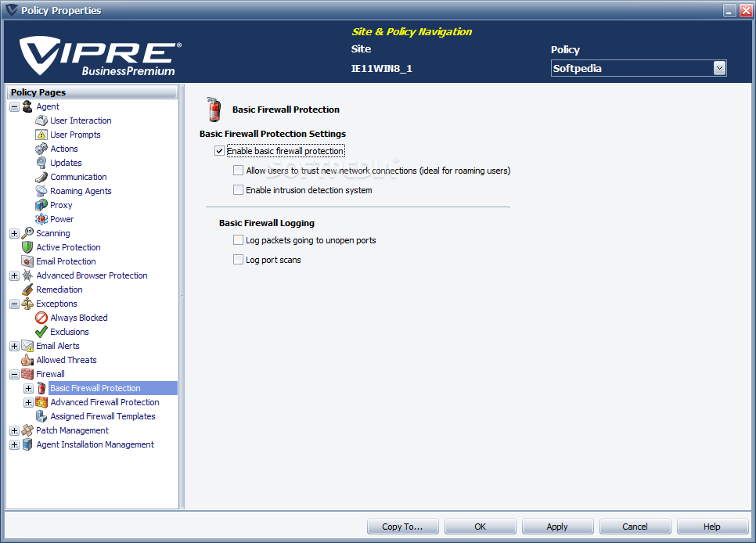Minimize the Policy Properties window
Image resolution: width=756 pixels, height=543 pixels.
point(729,10)
